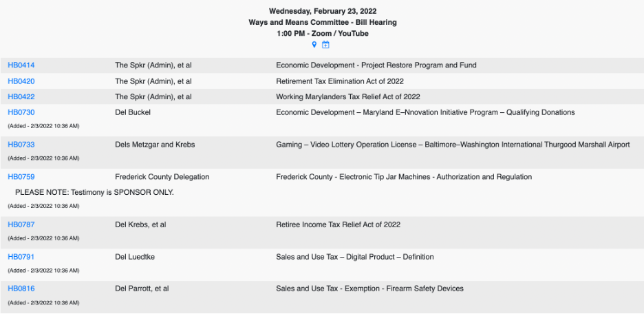Open the HB0787 bill link
Viewport: 644px width, 314px height.
[x=21, y=224]
